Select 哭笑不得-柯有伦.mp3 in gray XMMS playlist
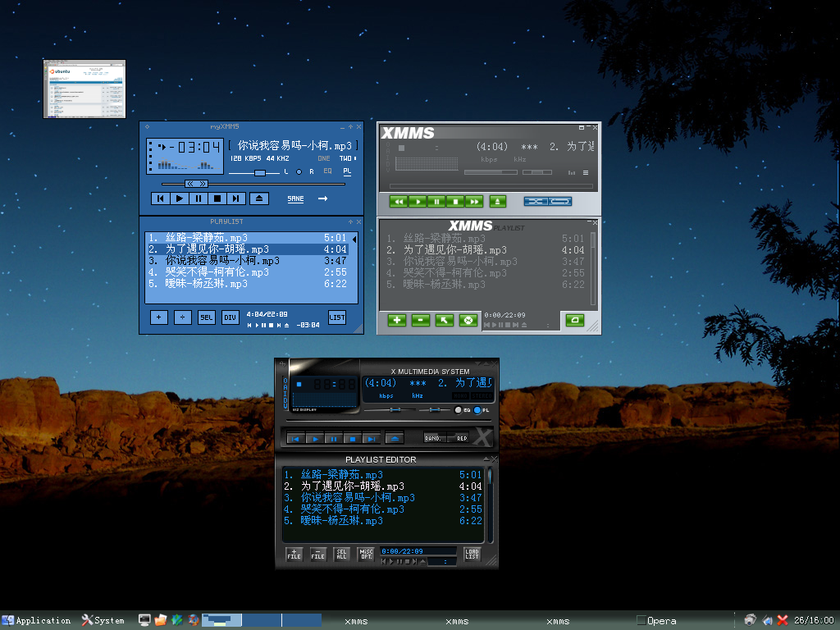This screenshot has height=630, width=840. pos(486,273)
